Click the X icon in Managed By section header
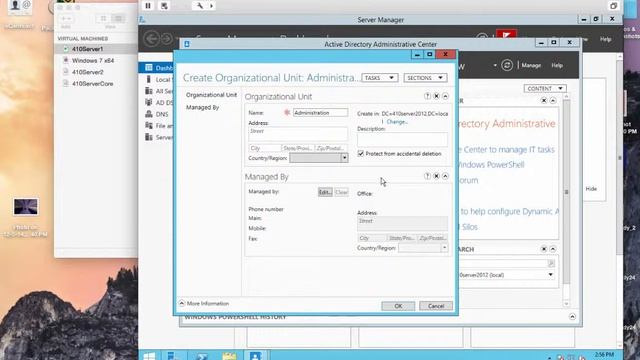Screen dimensions: 640x360 [x=436, y=176]
